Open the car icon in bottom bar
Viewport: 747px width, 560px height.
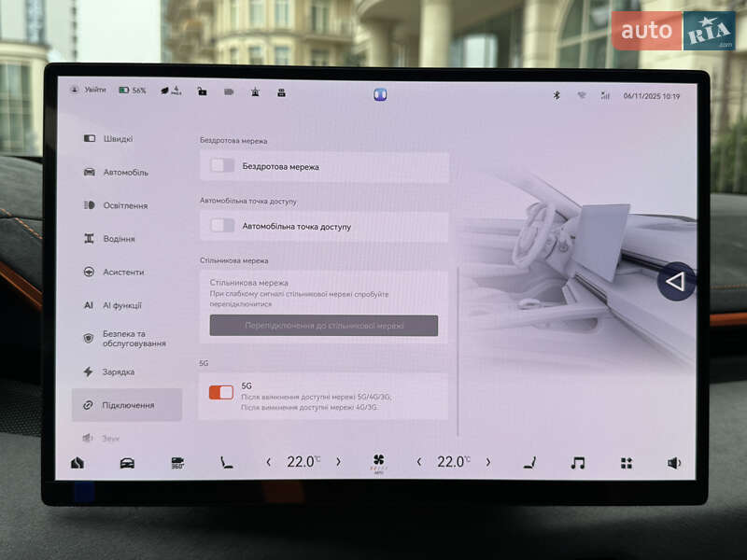pos(127,463)
